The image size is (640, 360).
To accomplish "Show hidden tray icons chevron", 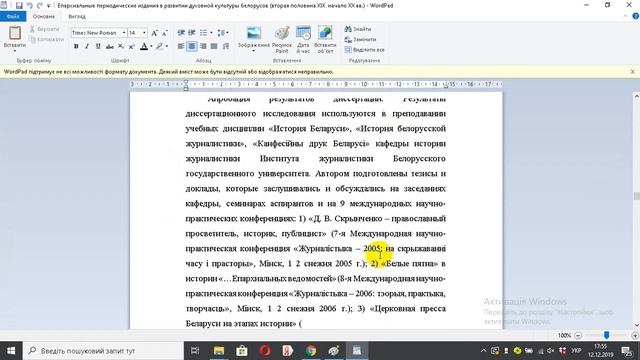I will (484, 351).
